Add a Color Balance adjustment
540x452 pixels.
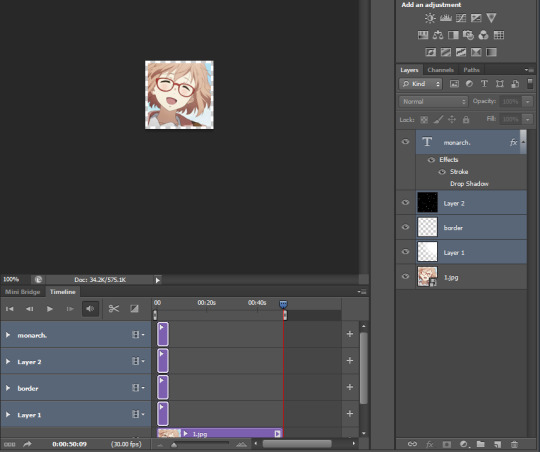(x=438, y=35)
